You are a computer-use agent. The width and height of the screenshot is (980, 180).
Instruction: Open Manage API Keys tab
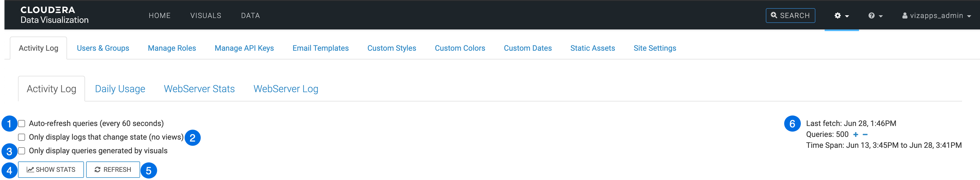(244, 48)
